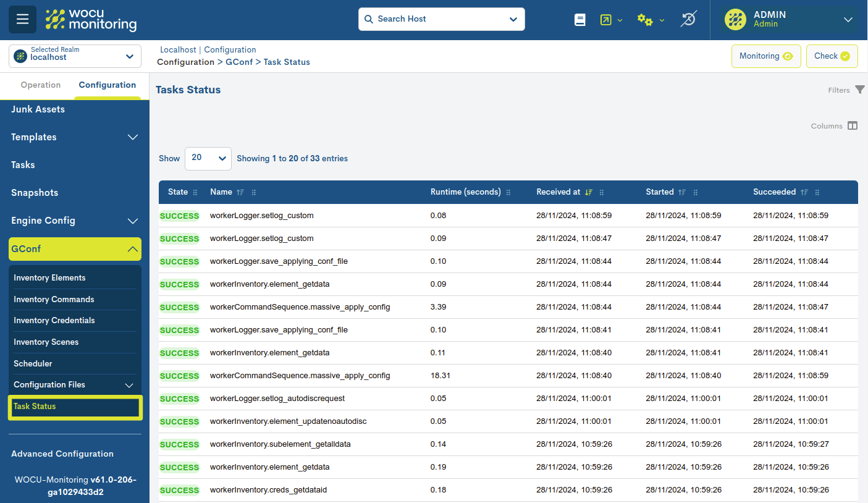The image size is (868, 503).
Task: Open the Search Host dropdown
Action: 513,19
